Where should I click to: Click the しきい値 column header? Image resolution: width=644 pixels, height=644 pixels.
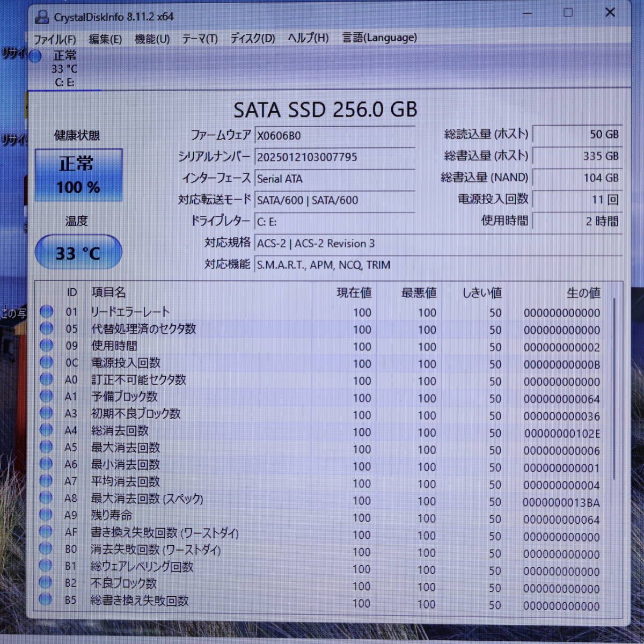point(482,293)
